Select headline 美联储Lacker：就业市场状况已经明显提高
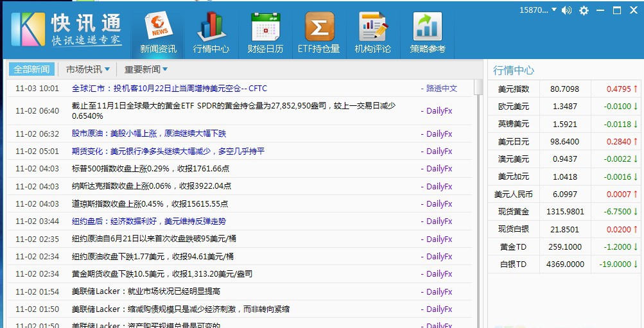 [146, 291]
